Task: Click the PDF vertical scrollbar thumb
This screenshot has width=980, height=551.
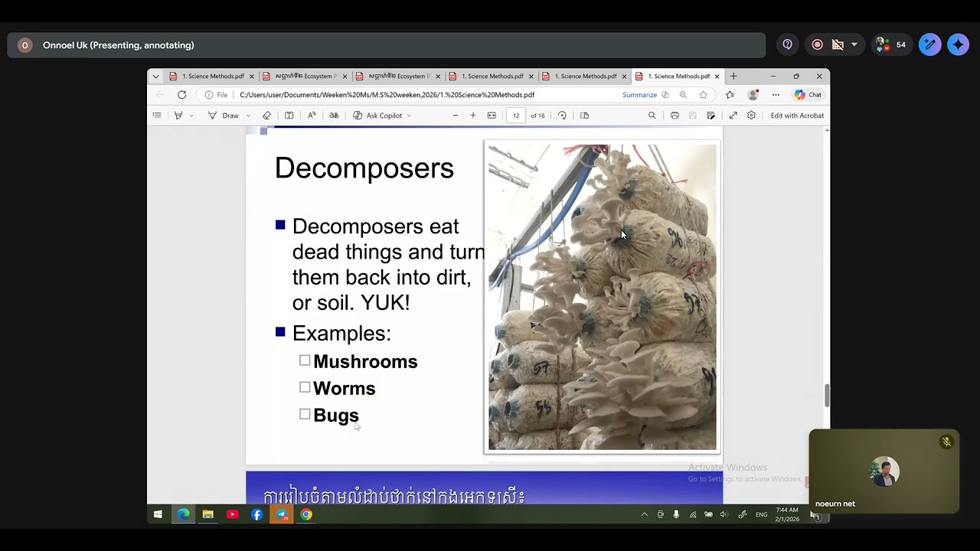Action: [x=826, y=395]
